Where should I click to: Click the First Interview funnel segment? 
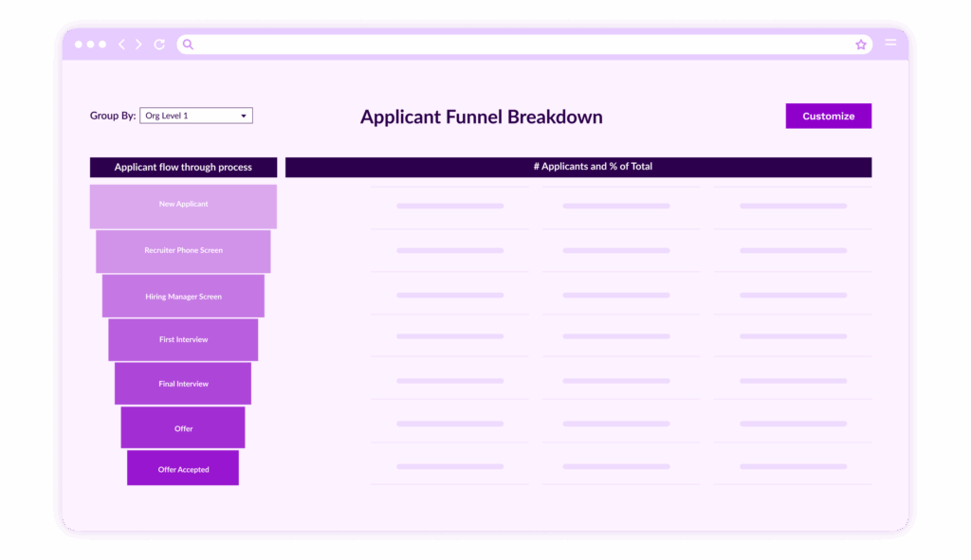(x=183, y=340)
